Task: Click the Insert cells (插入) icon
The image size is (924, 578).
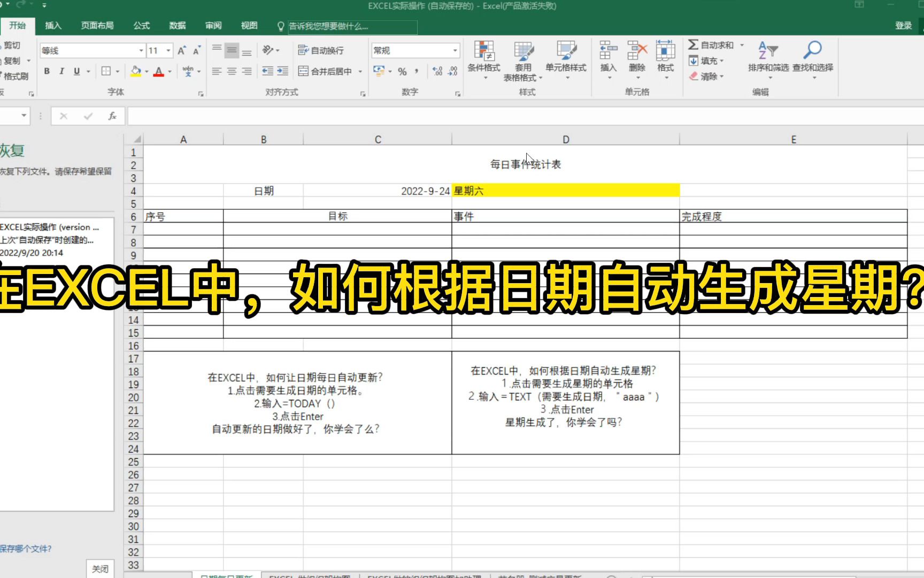Action: tap(608, 51)
